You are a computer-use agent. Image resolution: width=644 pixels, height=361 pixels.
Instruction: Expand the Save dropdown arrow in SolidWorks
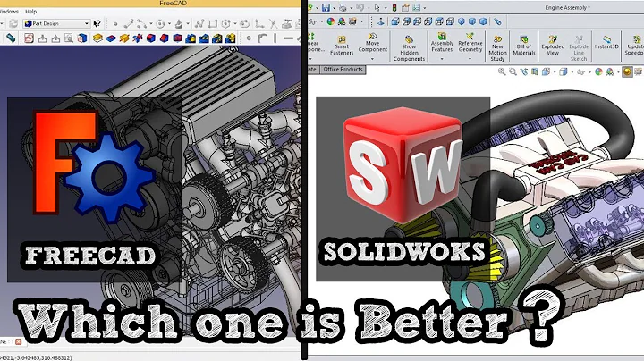334,8
